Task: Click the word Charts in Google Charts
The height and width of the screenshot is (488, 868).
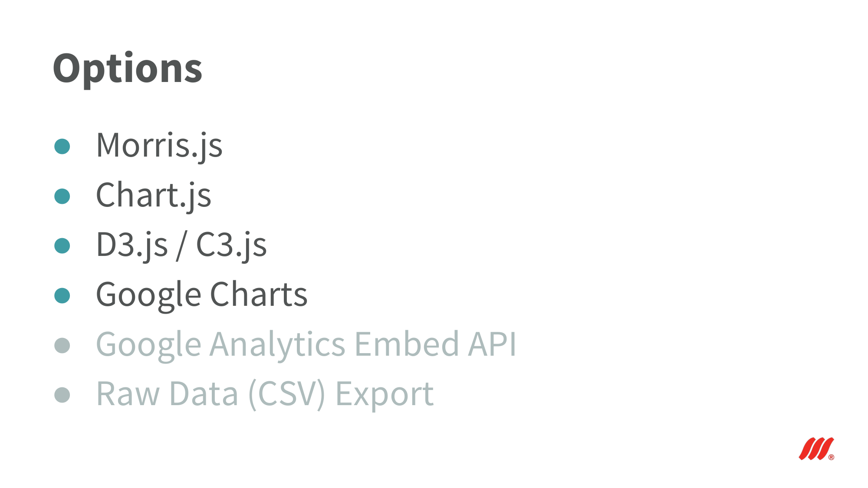Action: pyautogui.click(x=259, y=295)
